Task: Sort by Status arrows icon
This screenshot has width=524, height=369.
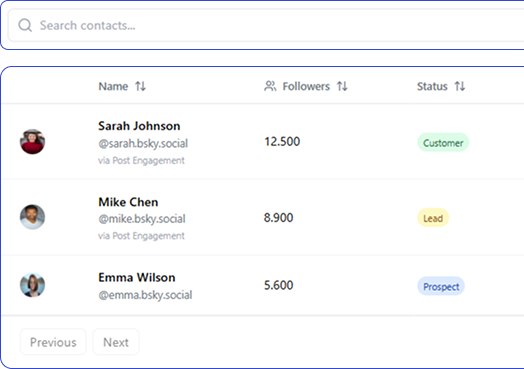Action: pos(460,86)
